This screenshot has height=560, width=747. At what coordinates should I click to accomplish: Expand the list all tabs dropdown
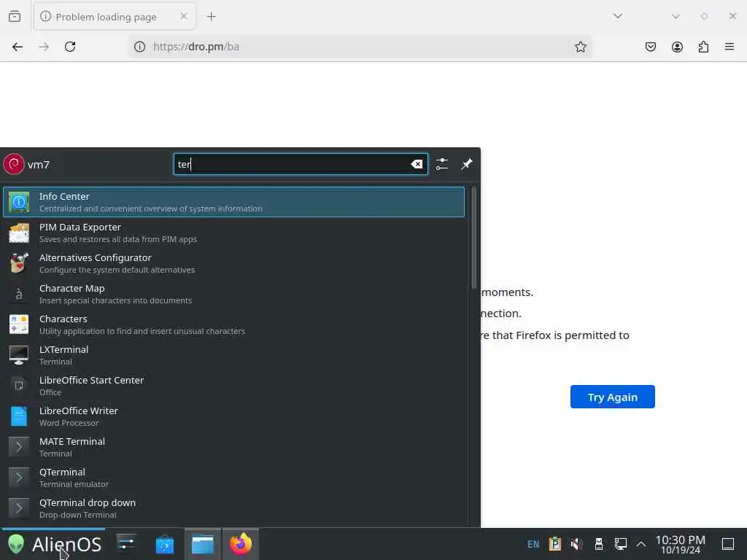tap(618, 16)
